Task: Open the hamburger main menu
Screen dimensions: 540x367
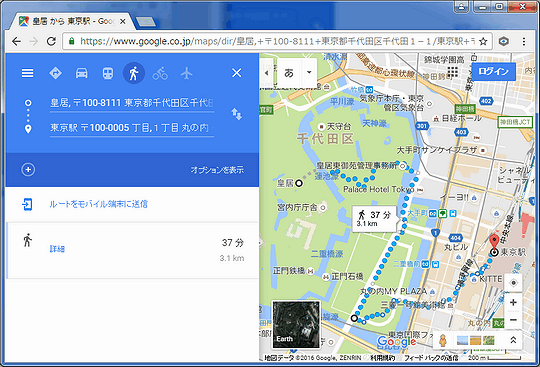Action: click(28, 73)
